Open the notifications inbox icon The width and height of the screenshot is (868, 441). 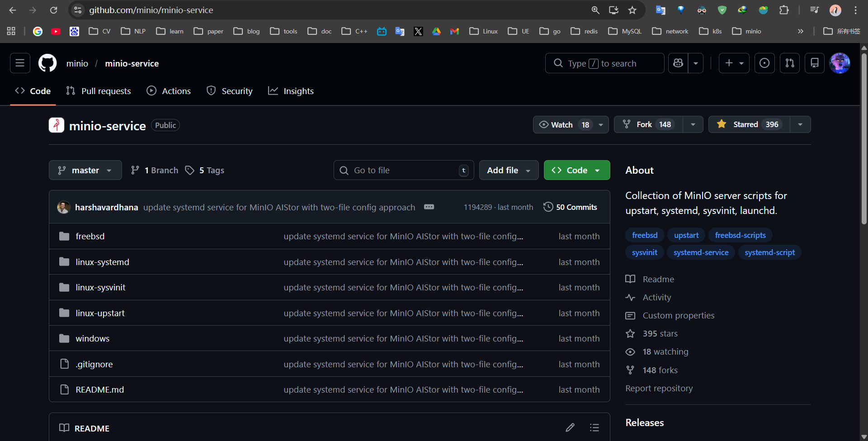(x=815, y=63)
